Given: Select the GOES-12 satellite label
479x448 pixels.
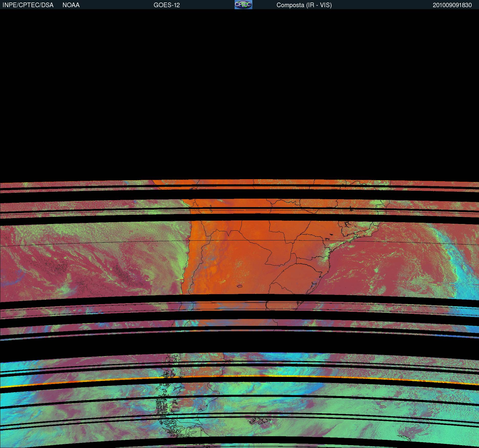Looking at the screenshot, I should point(166,5).
